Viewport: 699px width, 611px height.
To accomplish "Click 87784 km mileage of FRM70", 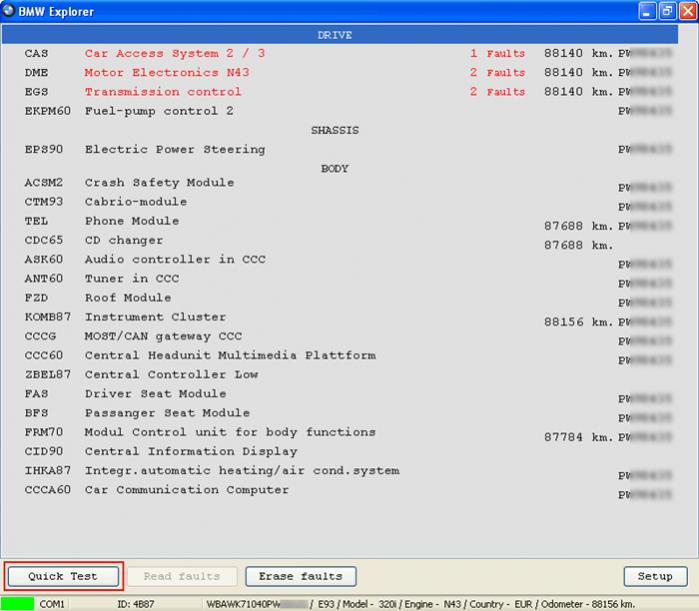I will click(x=578, y=437).
